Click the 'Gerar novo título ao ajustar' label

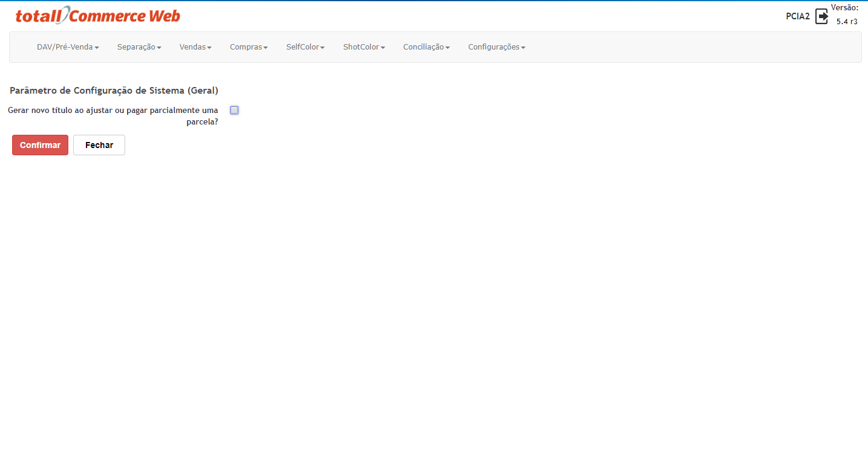(x=113, y=115)
